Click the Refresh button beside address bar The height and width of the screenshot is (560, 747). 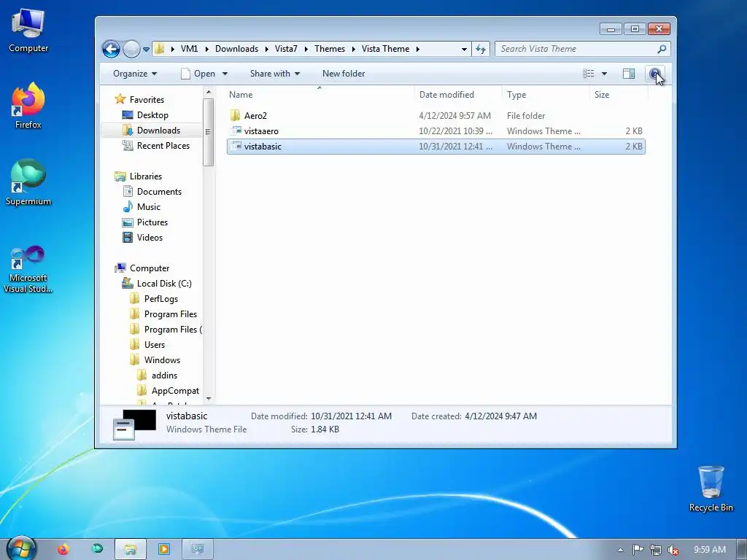[x=481, y=49]
